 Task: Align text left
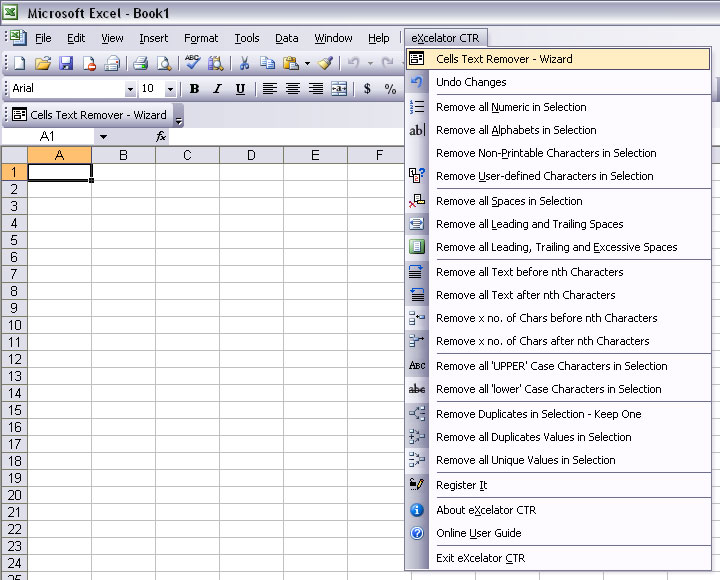click(x=270, y=89)
